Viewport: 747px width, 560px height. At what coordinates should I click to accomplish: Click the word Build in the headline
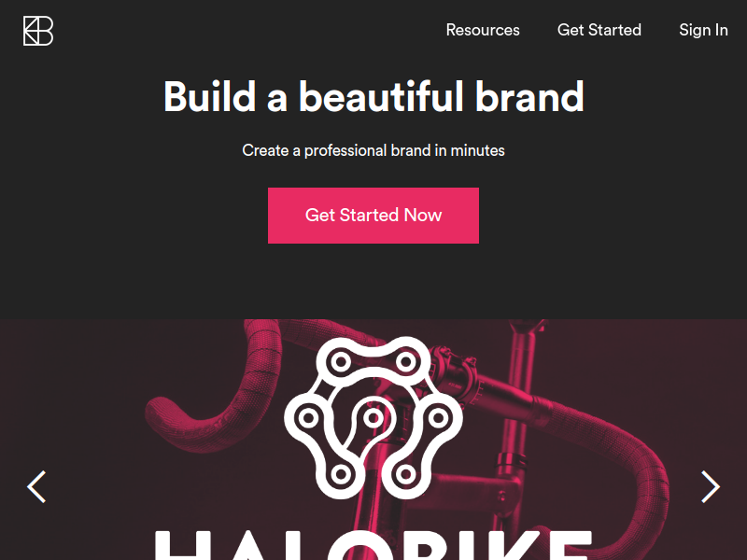pos(209,97)
